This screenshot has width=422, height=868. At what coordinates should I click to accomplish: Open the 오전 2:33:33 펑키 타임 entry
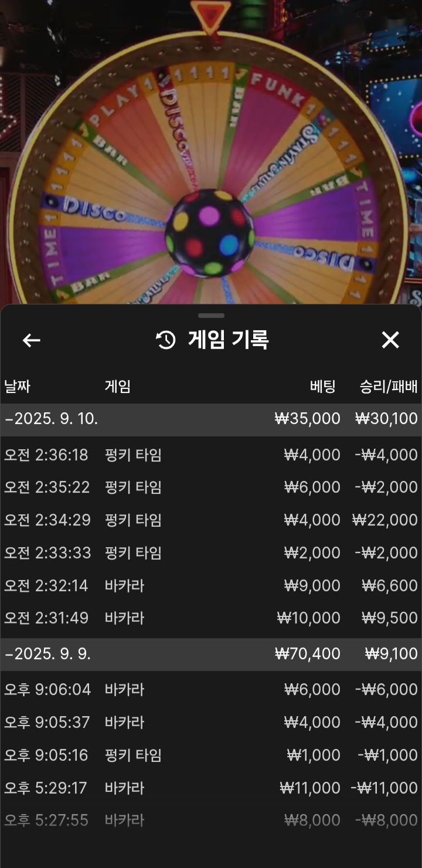point(211,553)
